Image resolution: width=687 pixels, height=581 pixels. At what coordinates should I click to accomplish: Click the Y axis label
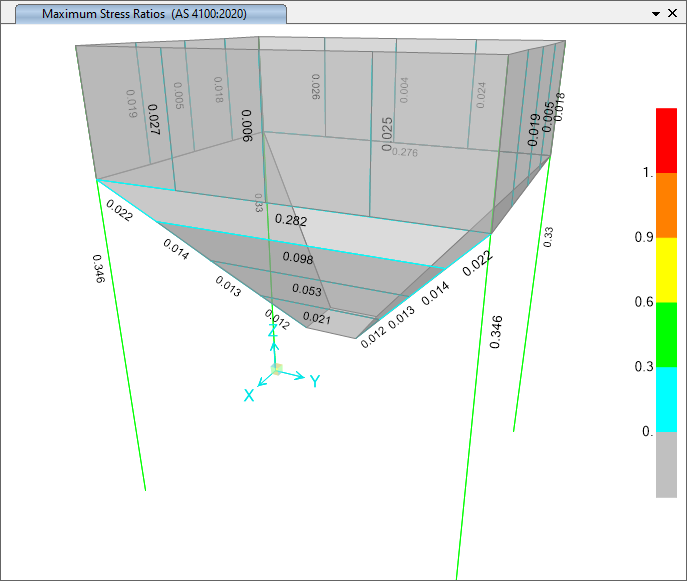point(314,381)
